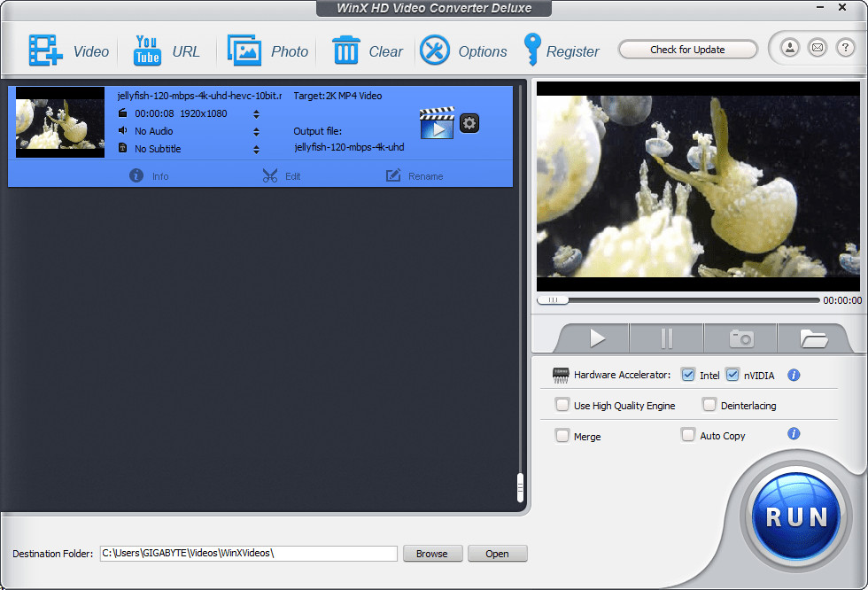Open the Help question mark icon
The image size is (868, 590).
click(x=844, y=48)
